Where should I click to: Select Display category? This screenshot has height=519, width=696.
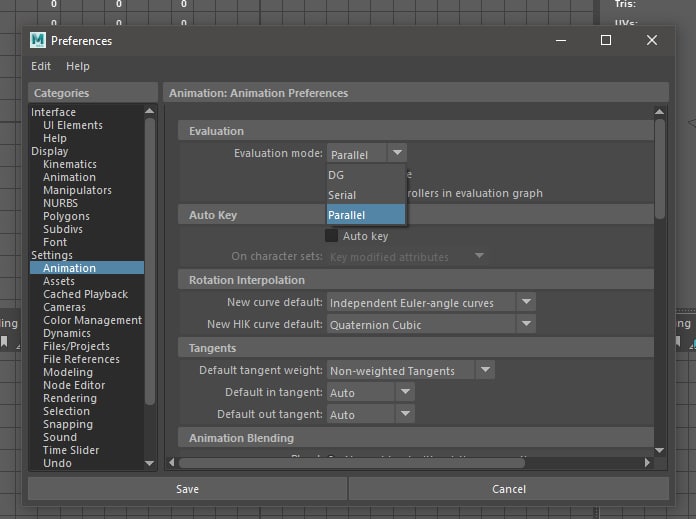(x=50, y=151)
